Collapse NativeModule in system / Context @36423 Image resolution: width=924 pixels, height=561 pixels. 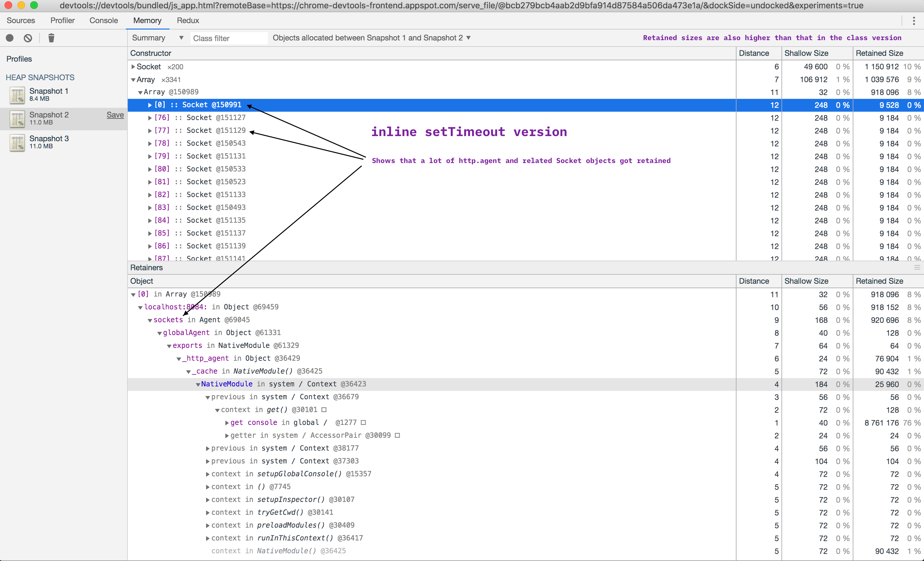point(198,384)
